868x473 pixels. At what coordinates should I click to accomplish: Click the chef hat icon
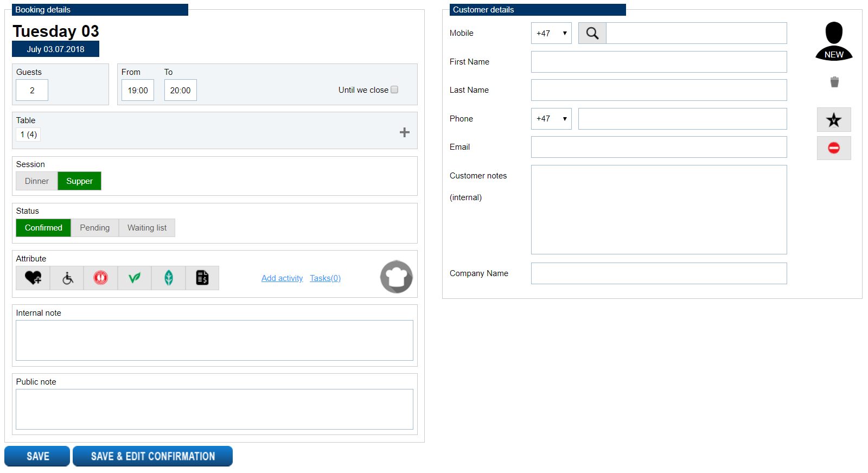coord(397,277)
